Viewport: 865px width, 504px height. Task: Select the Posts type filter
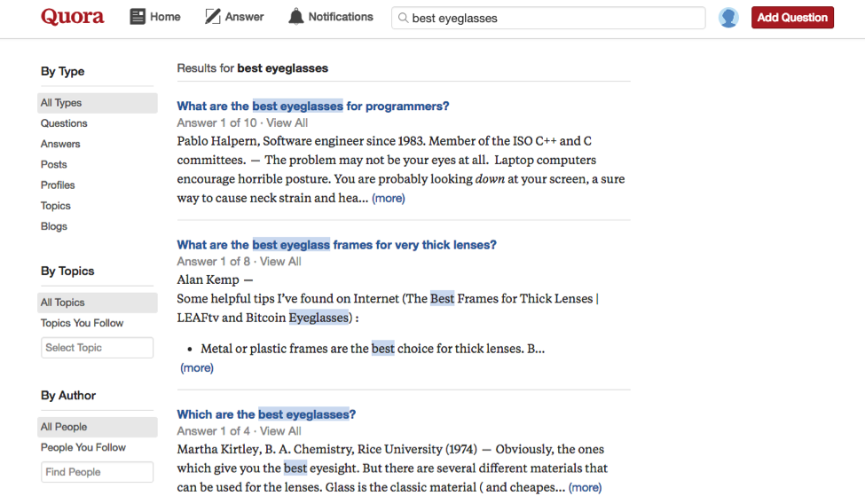pos(54,164)
